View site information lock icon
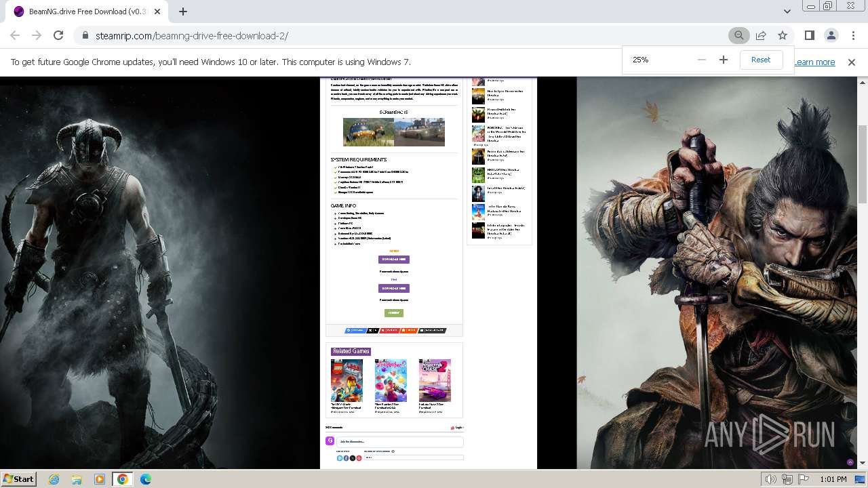The width and height of the screenshot is (868, 488). [x=85, y=35]
